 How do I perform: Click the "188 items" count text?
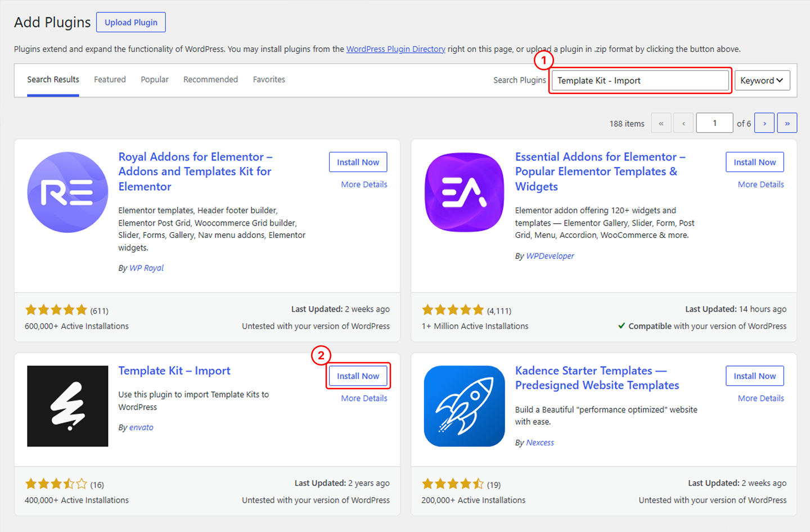[627, 124]
